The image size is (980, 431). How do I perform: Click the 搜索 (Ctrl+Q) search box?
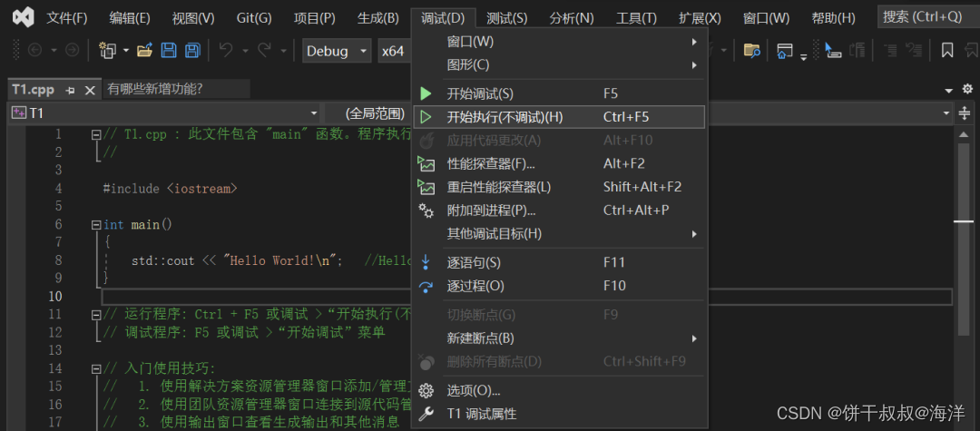click(x=928, y=17)
